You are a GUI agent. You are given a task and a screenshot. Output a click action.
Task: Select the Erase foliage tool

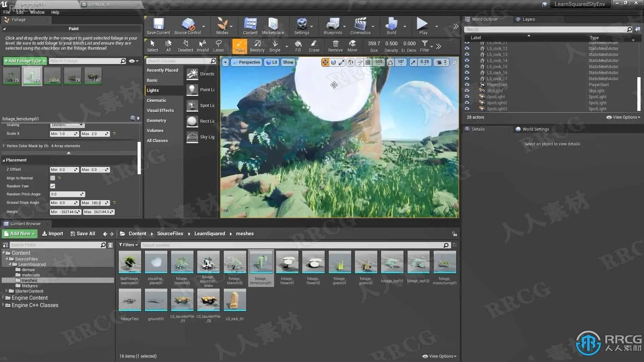[314, 46]
